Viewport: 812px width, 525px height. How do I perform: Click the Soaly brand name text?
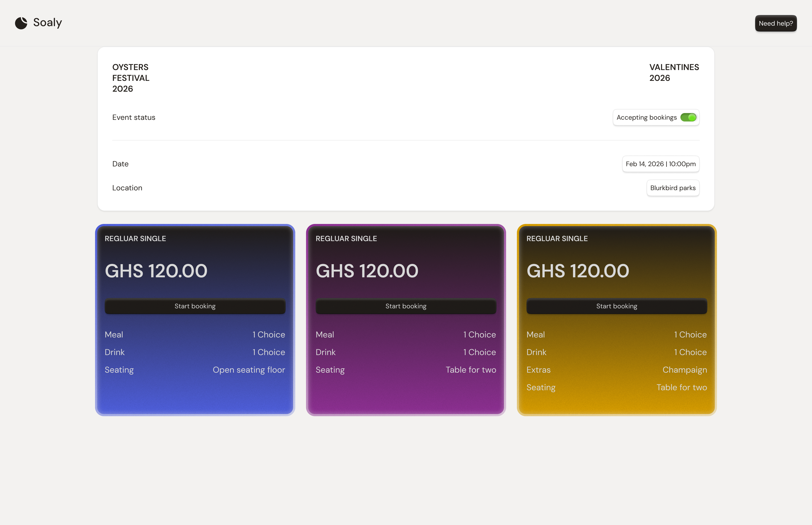[47, 23]
